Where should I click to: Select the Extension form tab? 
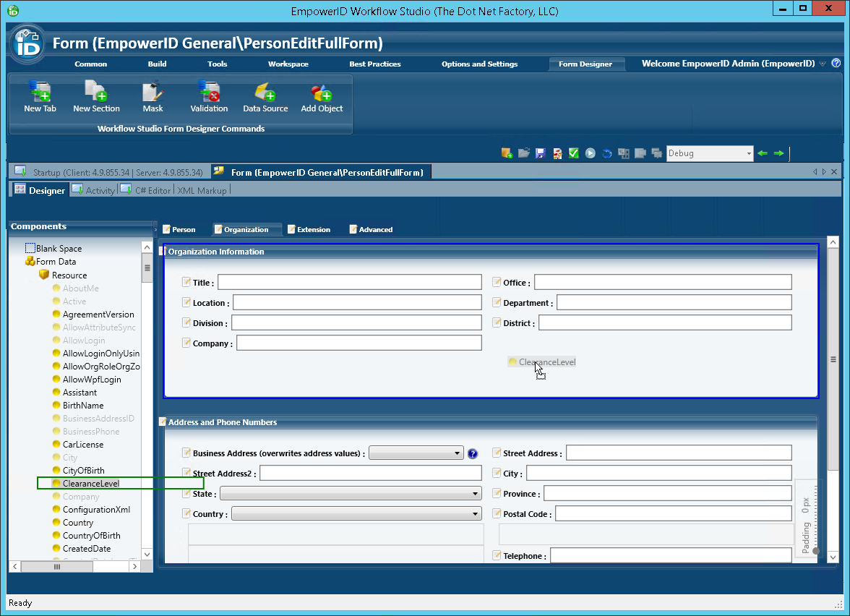pos(313,230)
